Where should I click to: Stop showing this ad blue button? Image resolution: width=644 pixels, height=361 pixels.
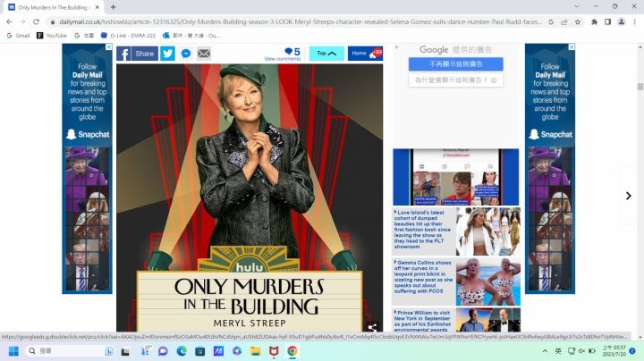coord(456,64)
